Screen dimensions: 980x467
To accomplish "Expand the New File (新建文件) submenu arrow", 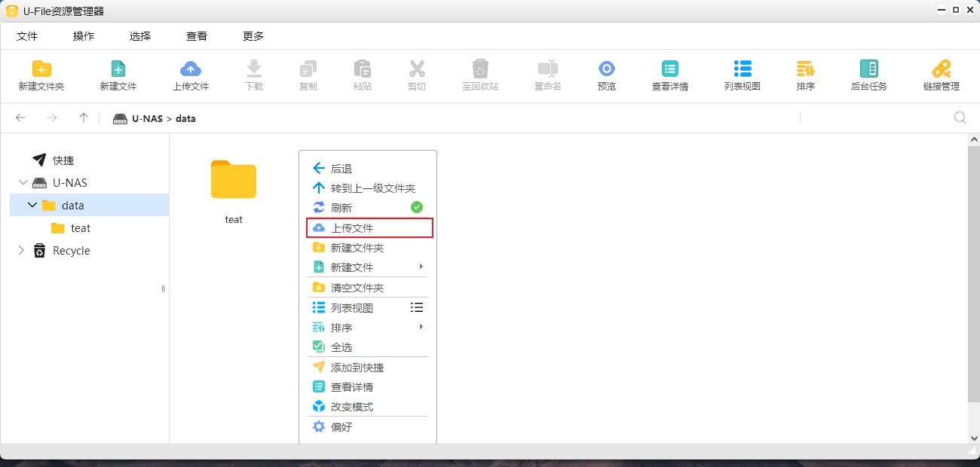I will point(421,267).
